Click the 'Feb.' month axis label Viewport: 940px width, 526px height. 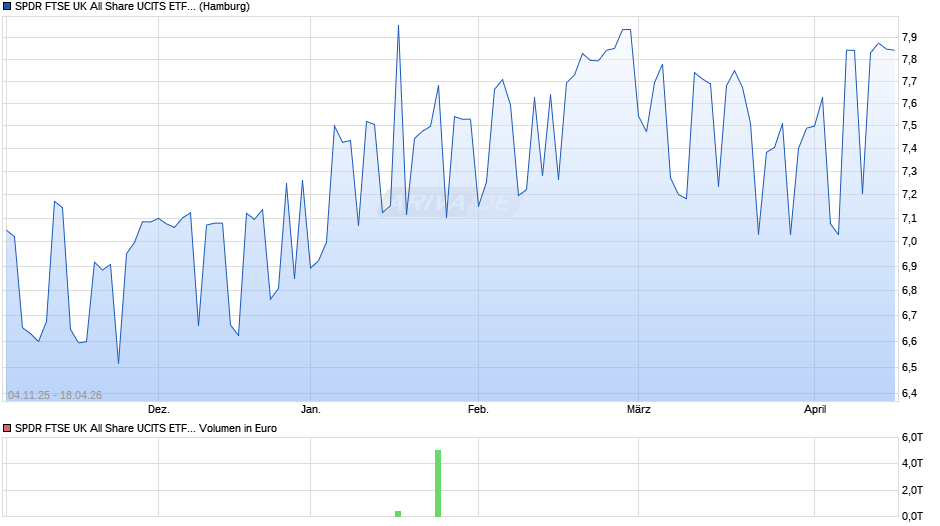pyautogui.click(x=478, y=410)
